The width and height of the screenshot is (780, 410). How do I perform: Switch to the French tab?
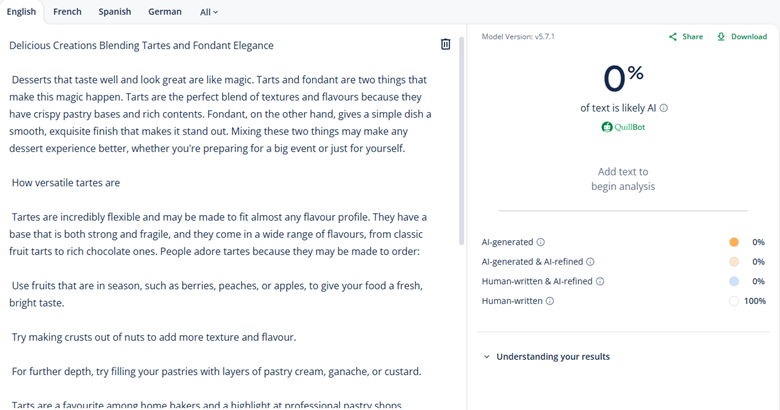coord(67,12)
